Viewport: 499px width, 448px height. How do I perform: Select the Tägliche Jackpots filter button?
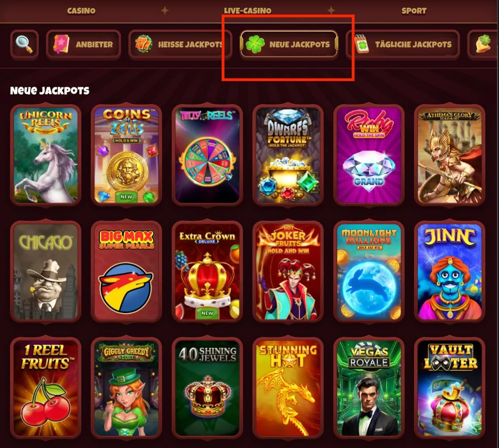coord(403,44)
